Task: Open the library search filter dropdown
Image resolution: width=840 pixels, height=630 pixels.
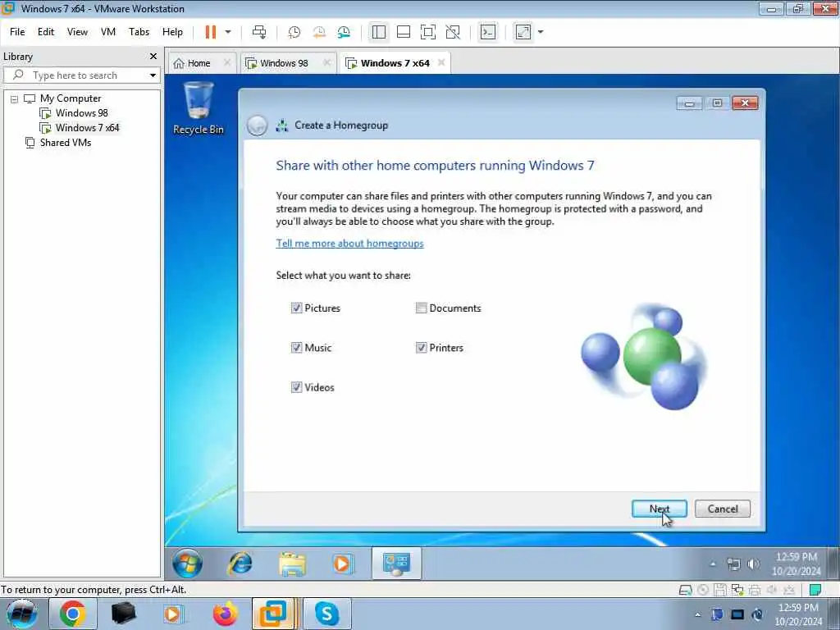Action: (153, 75)
